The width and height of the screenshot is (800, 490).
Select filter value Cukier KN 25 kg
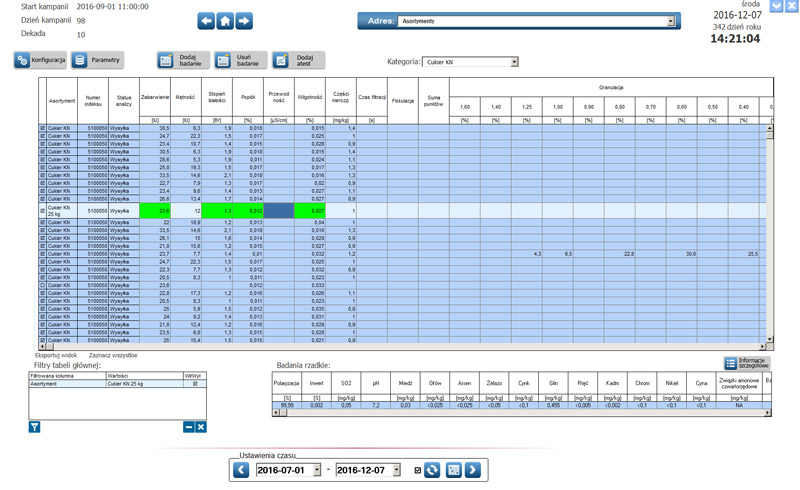click(x=144, y=384)
